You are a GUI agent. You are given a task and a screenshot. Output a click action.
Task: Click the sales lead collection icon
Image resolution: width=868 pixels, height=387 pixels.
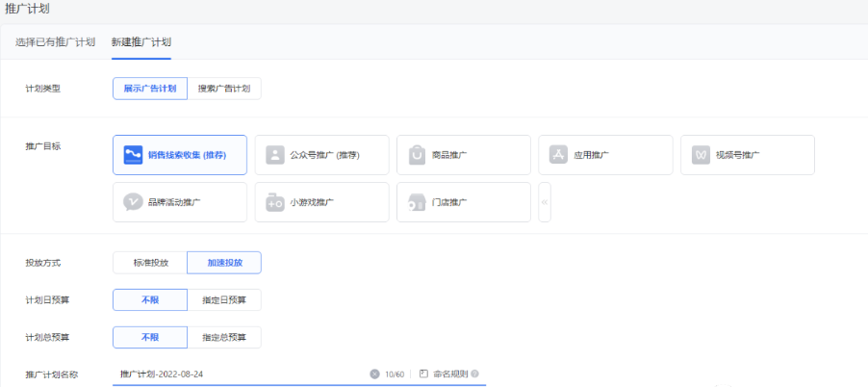tap(133, 155)
